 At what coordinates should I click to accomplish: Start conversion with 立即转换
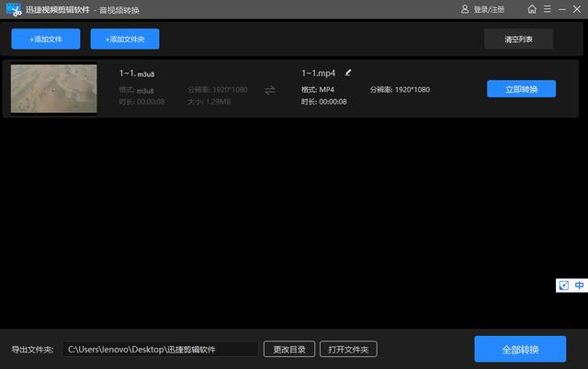coord(521,89)
